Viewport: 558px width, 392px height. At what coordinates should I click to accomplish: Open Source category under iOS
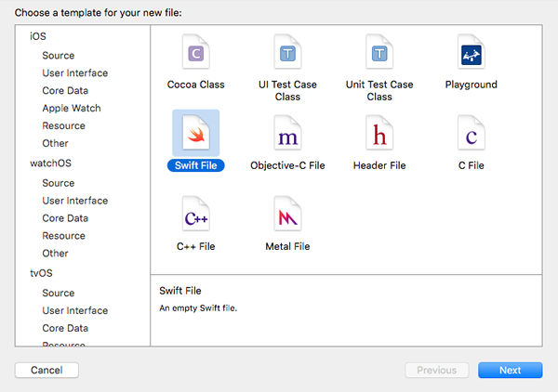tap(58, 56)
